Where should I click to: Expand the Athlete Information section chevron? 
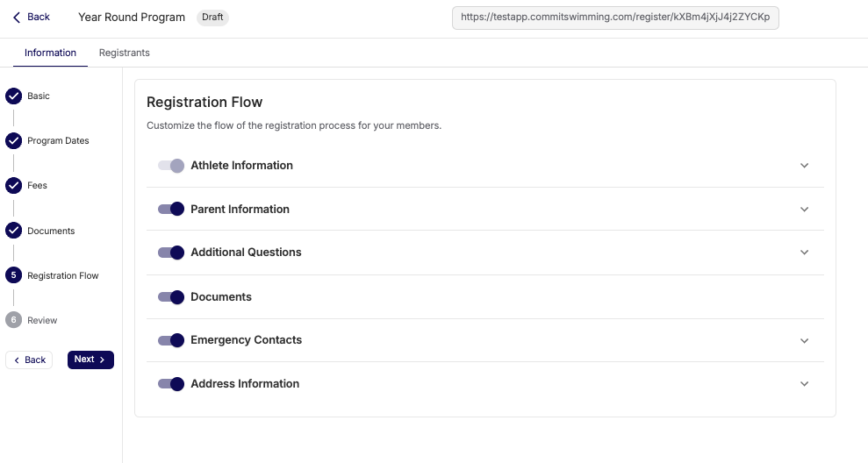click(x=804, y=166)
